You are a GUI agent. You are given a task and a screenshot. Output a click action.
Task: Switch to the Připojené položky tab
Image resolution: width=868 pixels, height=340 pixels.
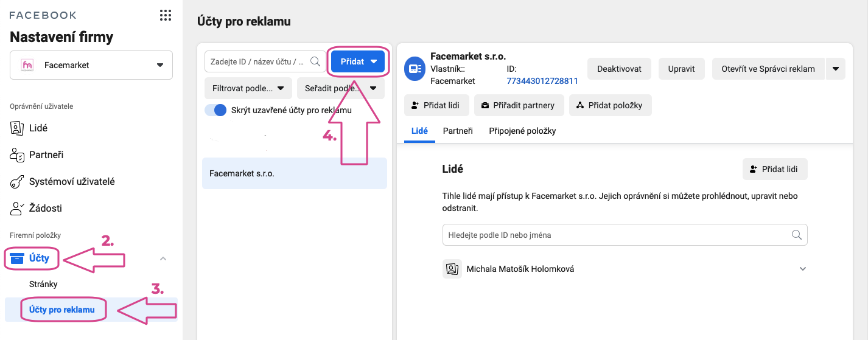pyautogui.click(x=522, y=131)
